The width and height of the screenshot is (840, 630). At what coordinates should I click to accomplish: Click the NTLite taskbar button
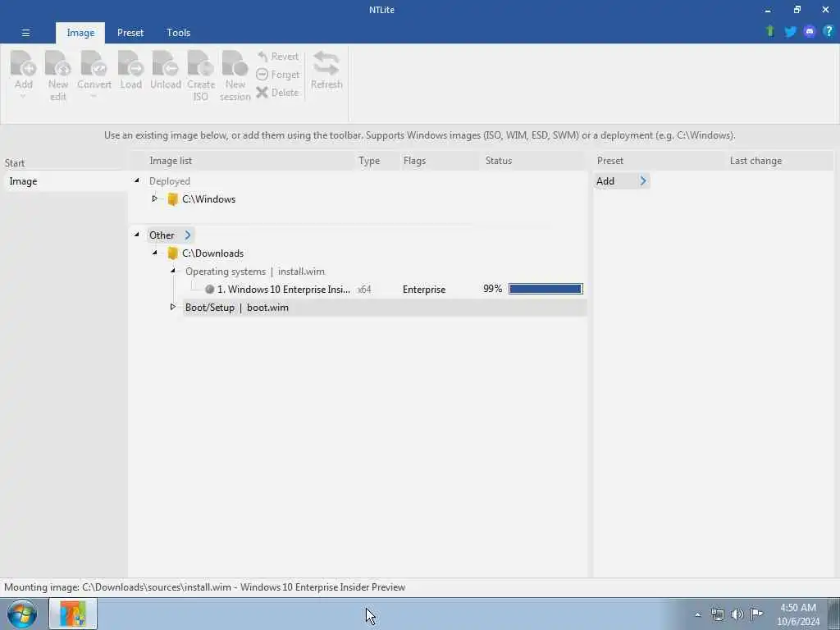click(73, 614)
